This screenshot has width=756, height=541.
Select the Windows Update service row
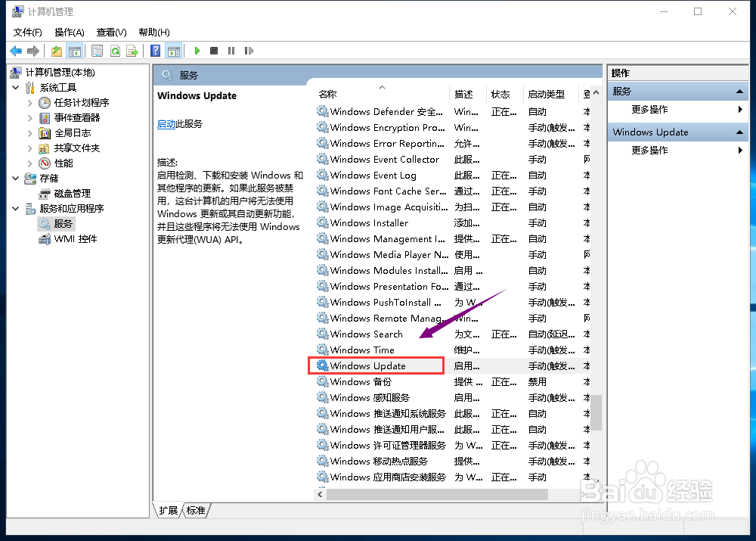[453, 365]
